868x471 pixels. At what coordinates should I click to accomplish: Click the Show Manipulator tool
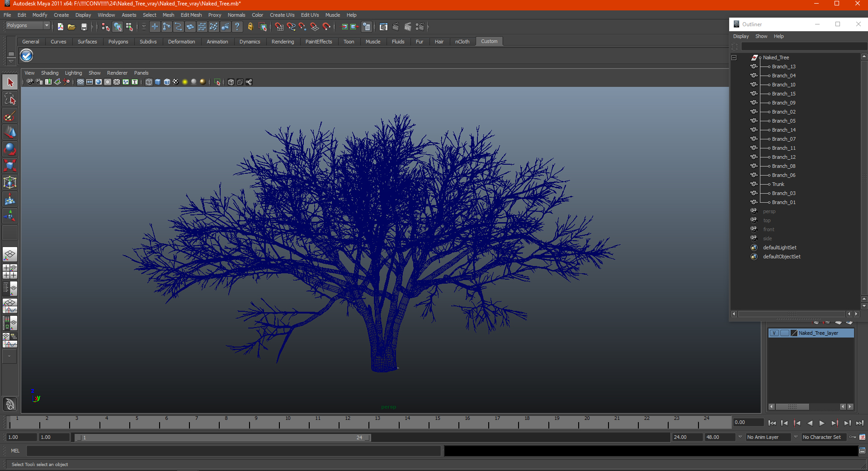tap(10, 216)
